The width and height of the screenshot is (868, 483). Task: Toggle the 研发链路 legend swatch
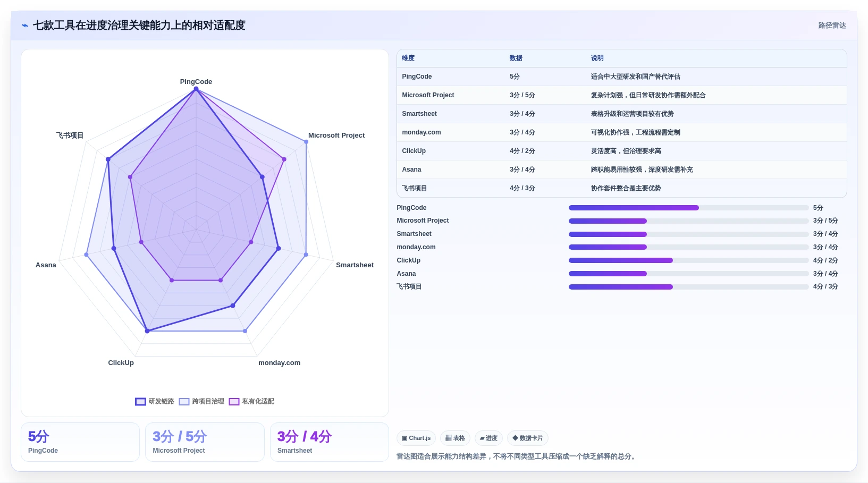pos(140,402)
